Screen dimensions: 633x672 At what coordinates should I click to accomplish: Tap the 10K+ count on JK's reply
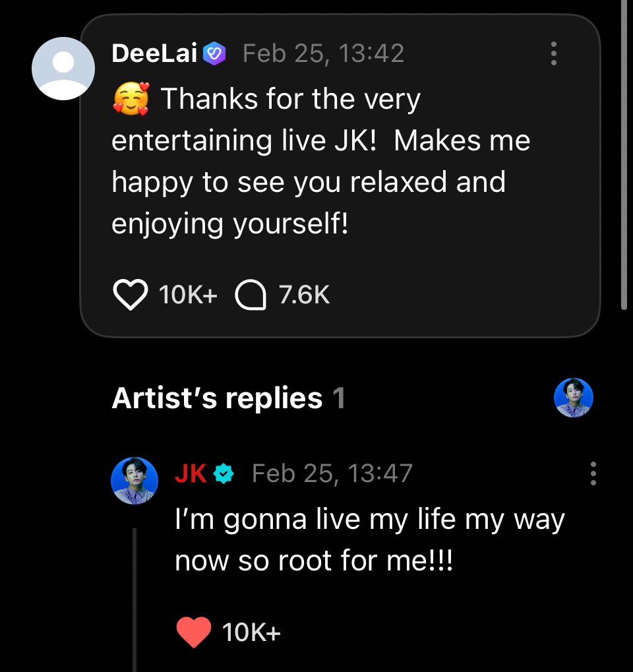[x=251, y=632]
